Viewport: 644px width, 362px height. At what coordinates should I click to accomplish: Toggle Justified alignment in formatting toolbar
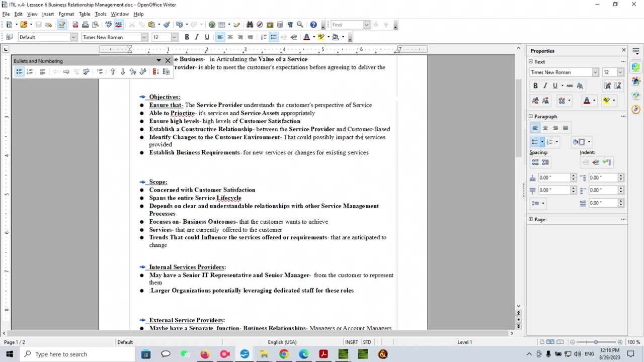(x=250, y=37)
